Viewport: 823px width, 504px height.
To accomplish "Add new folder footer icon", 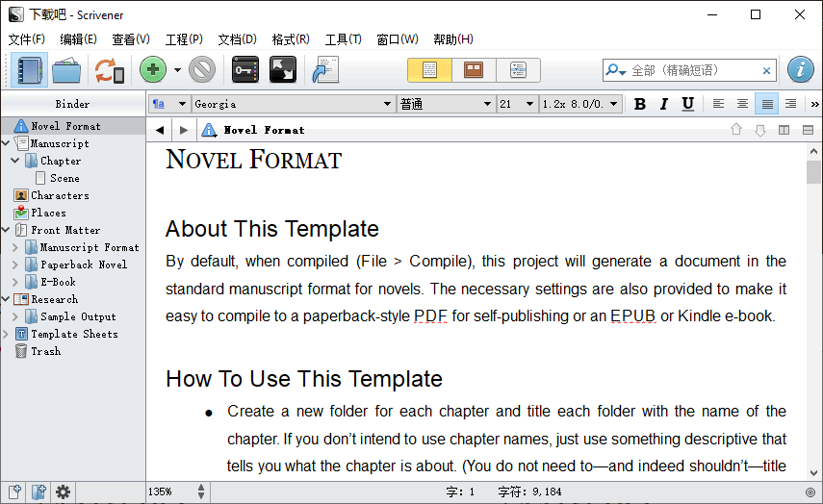I will pyautogui.click(x=39, y=491).
